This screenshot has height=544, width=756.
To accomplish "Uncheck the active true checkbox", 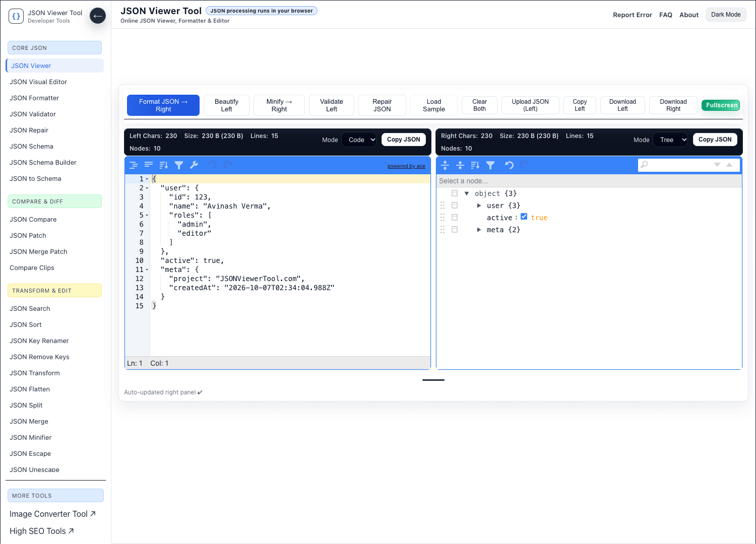I will pyautogui.click(x=524, y=217).
